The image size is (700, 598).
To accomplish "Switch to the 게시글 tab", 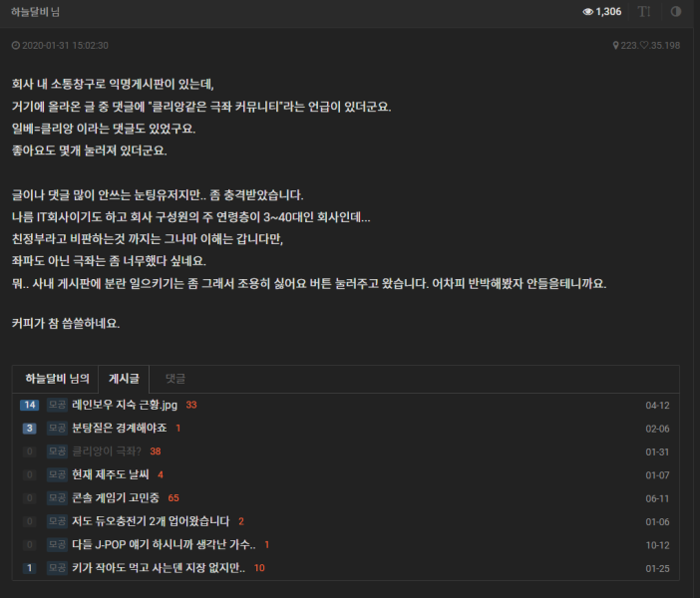I will point(124,379).
